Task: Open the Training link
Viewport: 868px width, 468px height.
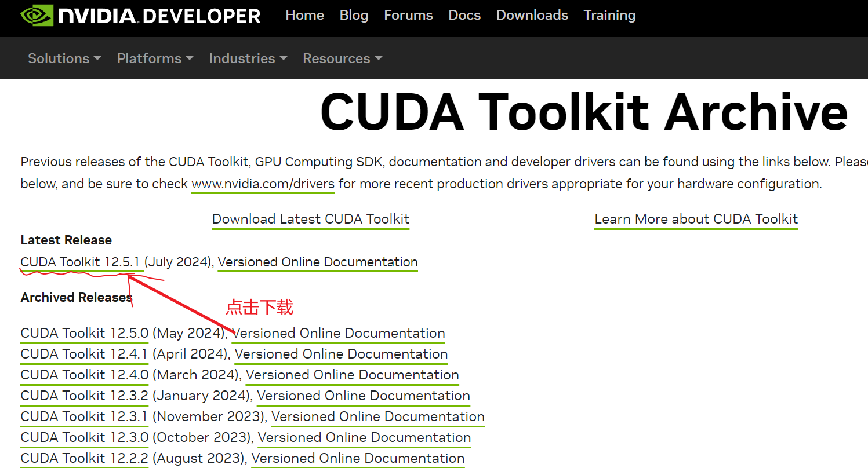Action: point(609,15)
